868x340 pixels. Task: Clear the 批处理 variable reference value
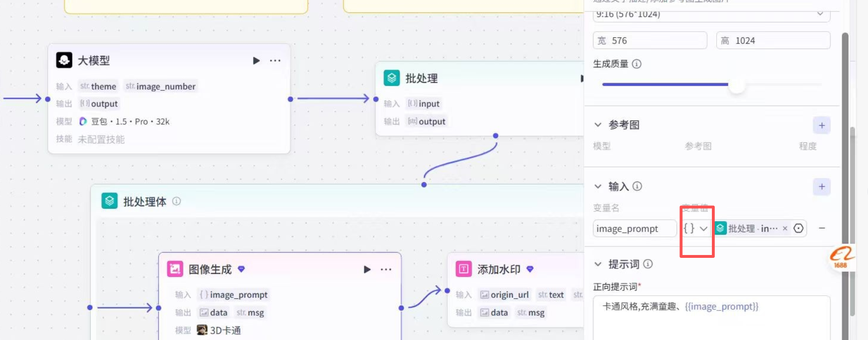tap(785, 229)
